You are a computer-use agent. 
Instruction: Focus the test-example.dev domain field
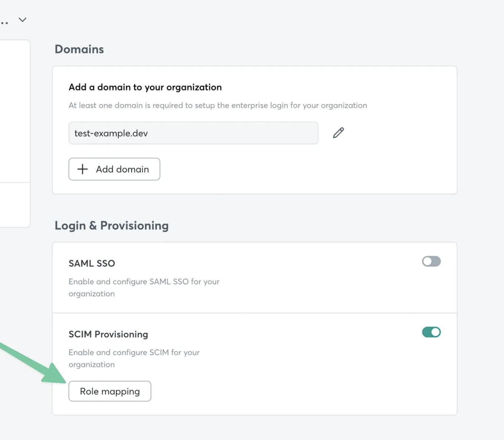(x=193, y=133)
